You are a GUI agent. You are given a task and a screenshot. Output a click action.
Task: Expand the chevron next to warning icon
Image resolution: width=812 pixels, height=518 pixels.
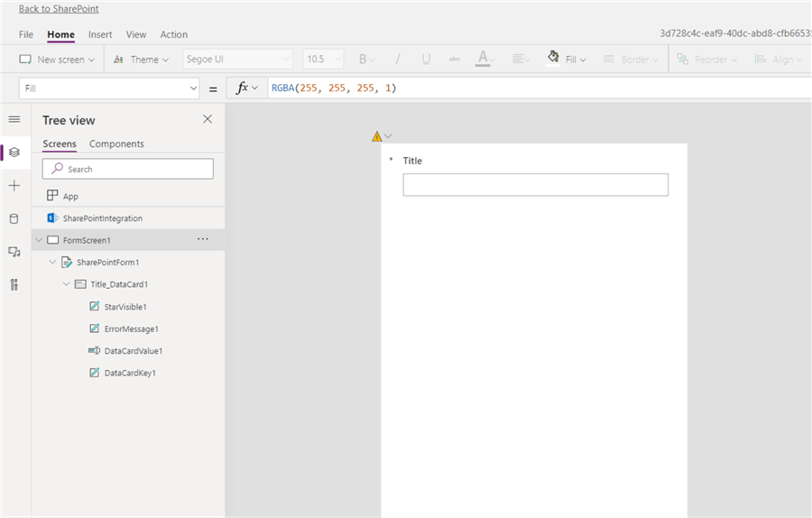tap(388, 136)
